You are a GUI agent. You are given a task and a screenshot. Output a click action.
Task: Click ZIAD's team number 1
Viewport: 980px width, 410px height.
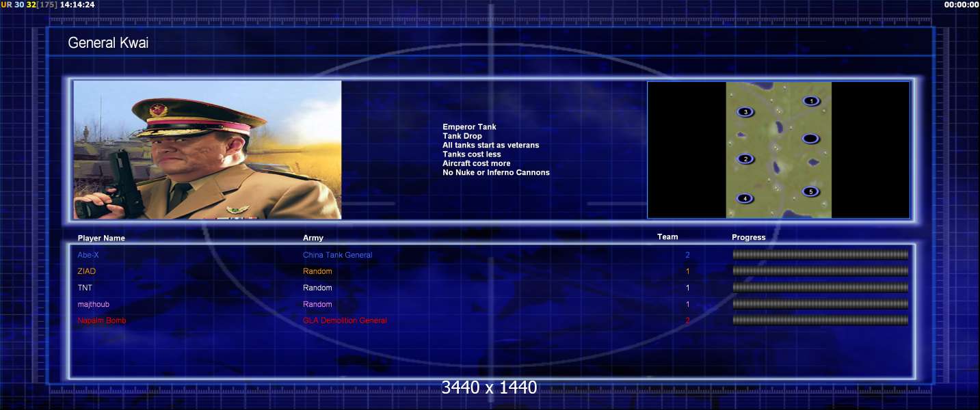(687, 271)
